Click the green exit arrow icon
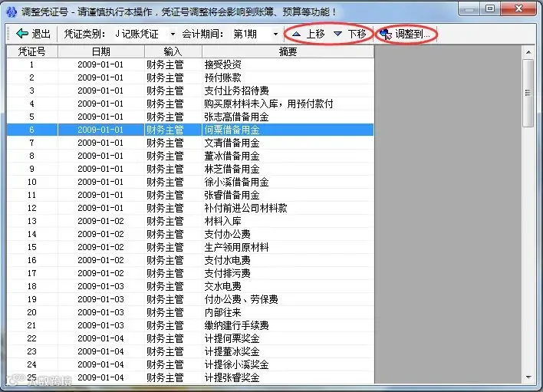This screenshot has height=392, width=543. 21,34
